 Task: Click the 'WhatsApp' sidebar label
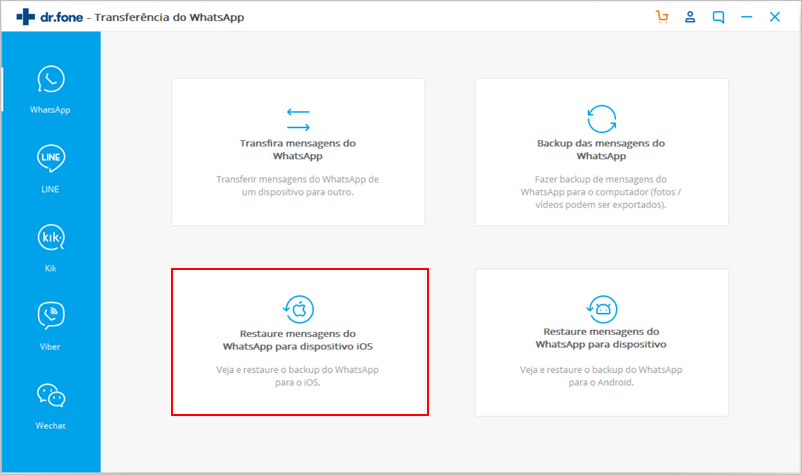point(50,110)
